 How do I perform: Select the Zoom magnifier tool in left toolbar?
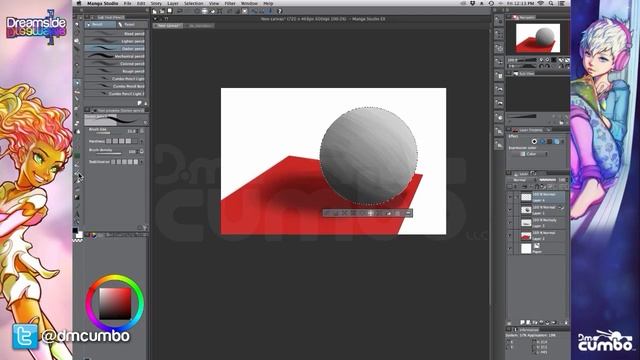coord(77,25)
